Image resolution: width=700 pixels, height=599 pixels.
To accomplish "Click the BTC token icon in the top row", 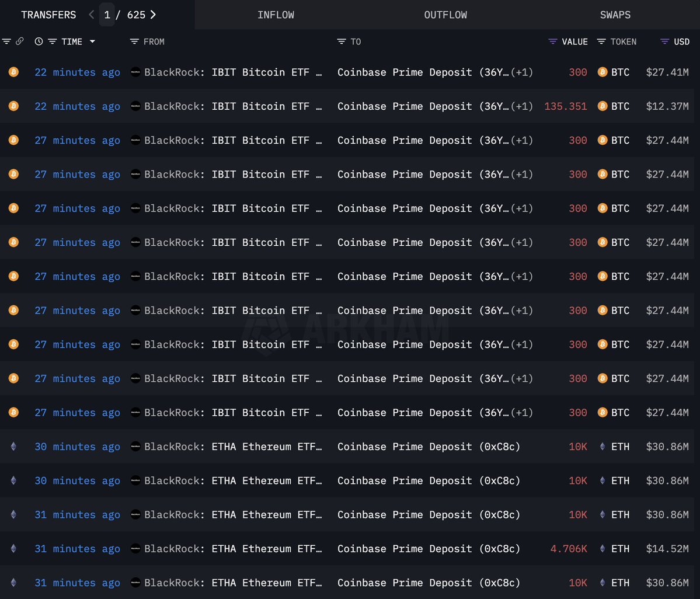I will pyautogui.click(x=602, y=72).
